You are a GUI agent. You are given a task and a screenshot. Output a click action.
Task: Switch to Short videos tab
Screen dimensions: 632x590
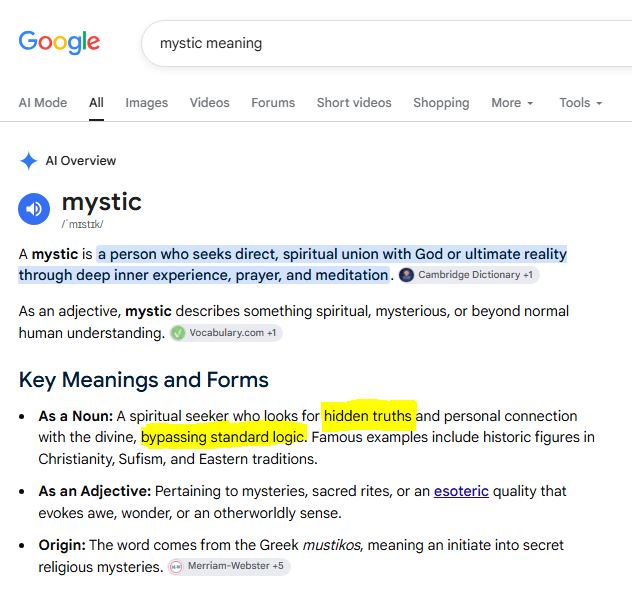(354, 103)
